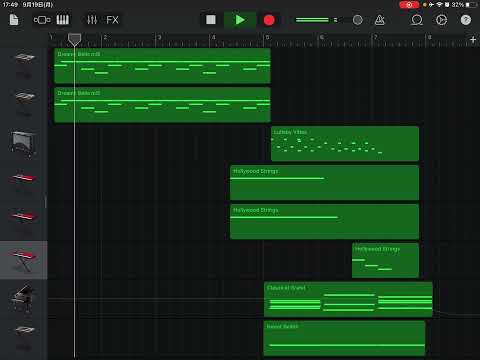
Task: Open the track controls mixer
Action: tap(92, 20)
